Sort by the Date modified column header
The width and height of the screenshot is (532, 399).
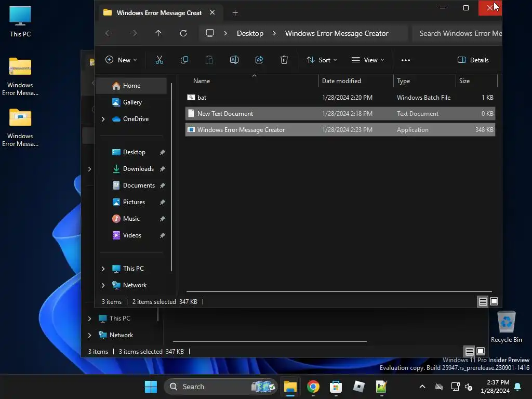(356, 81)
